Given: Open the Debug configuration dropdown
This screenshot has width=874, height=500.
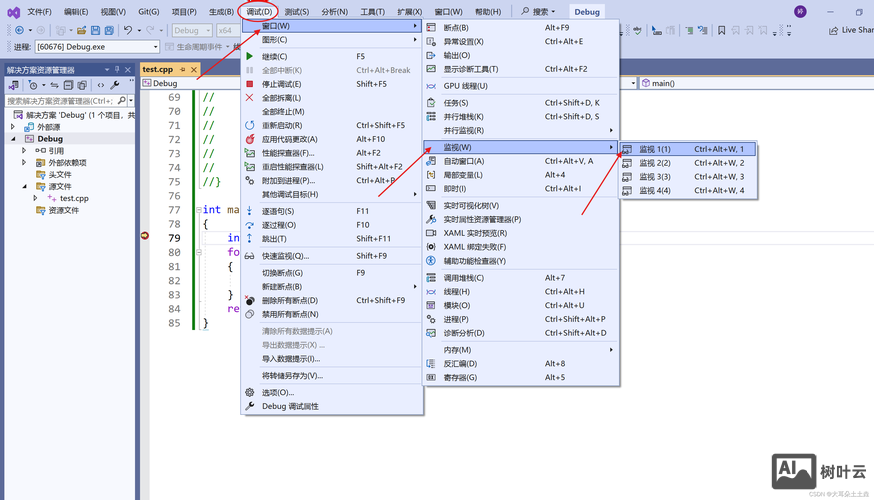Looking at the screenshot, I should click(192, 30).
